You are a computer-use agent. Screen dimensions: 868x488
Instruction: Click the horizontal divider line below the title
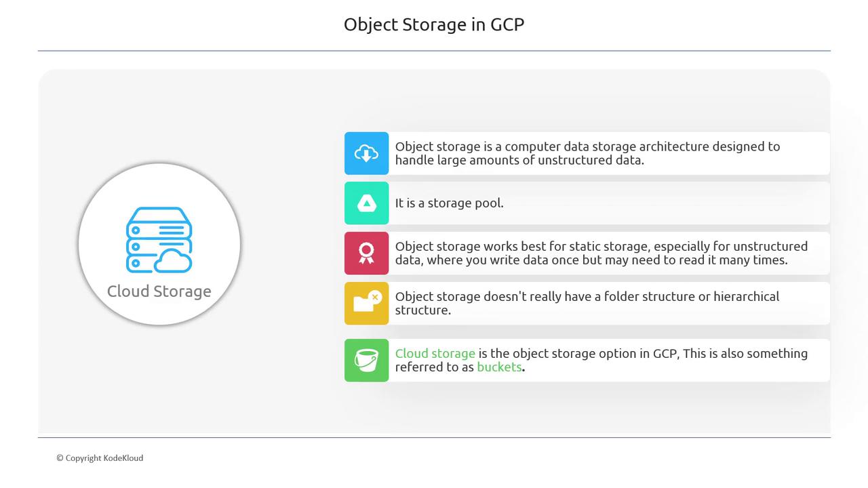[x=434, y=51]
